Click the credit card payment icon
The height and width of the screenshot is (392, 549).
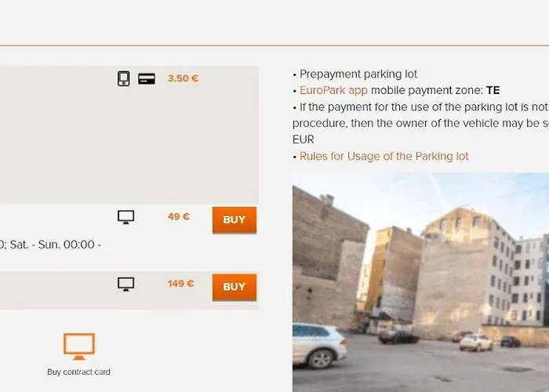tap(147, 78)
